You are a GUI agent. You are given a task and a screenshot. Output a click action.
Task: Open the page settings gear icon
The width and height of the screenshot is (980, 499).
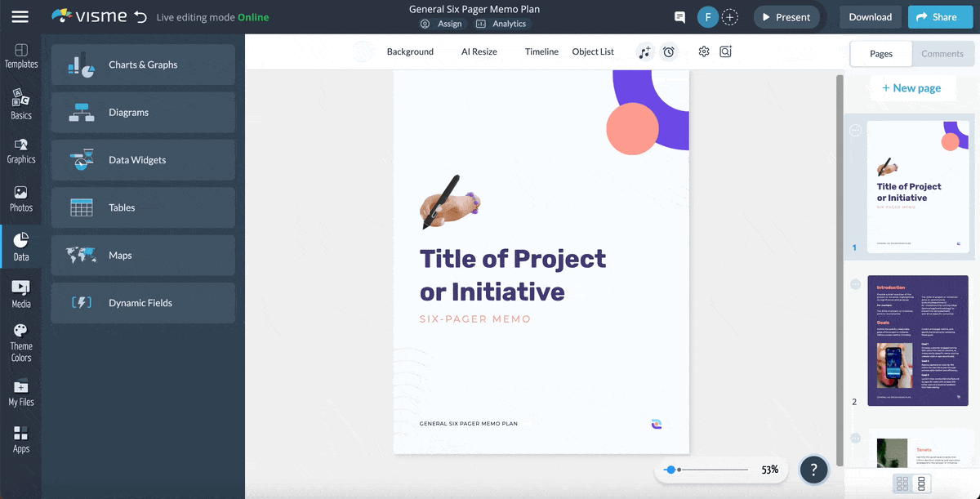tap(704, 51)
